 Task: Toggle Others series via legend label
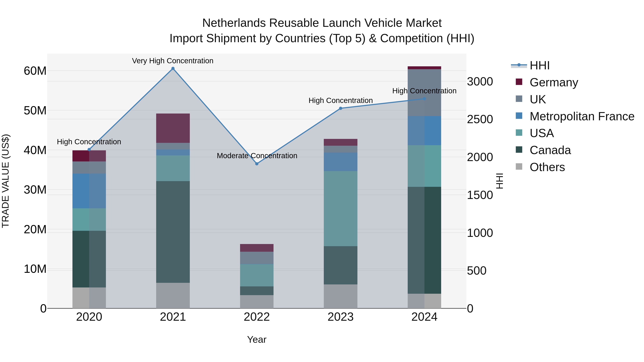point(547,167)
